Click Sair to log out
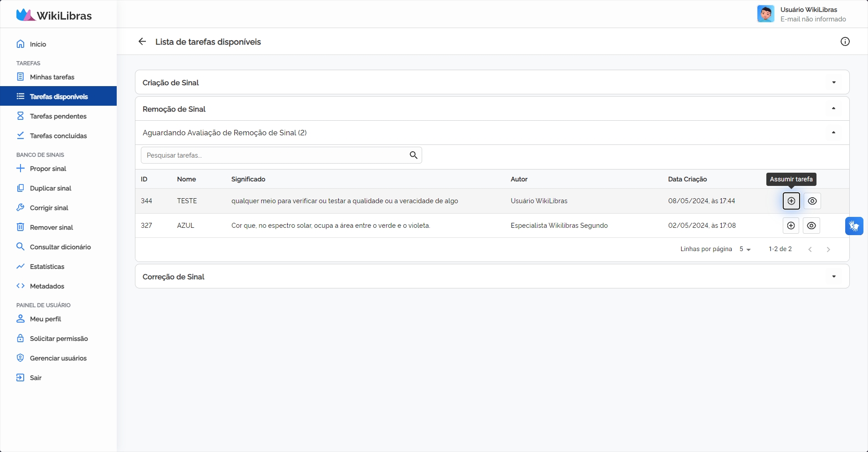 pos(36,378)
